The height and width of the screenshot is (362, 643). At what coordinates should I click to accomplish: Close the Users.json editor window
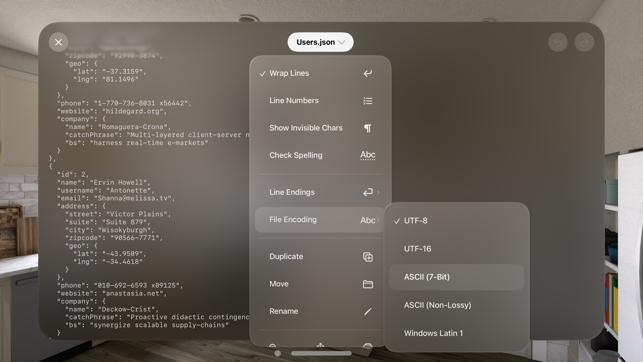[58, 42]
